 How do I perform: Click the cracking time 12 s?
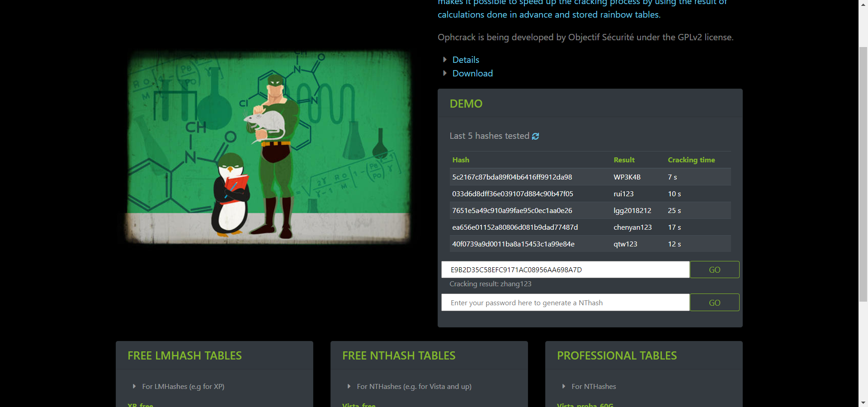(675, 244)
